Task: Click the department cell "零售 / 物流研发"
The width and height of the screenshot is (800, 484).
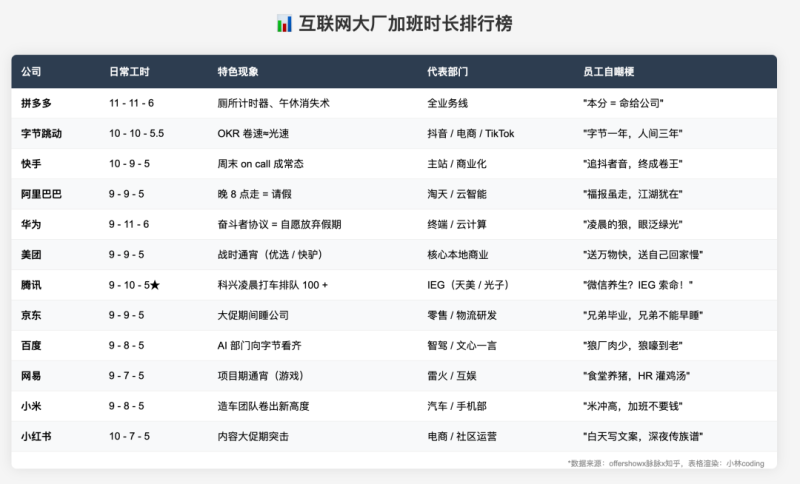Action: click(462, 315)
